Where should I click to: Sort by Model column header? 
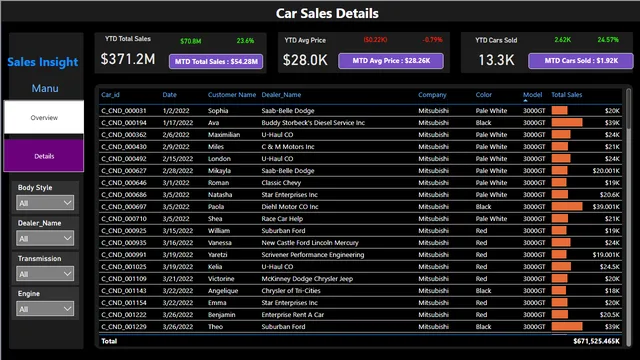click(x=533, y=95)
